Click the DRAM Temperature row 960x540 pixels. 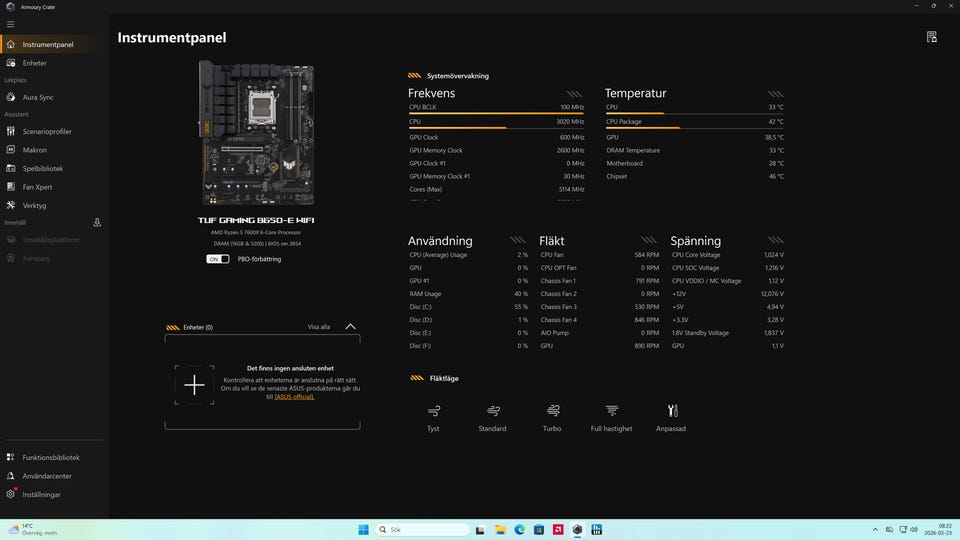(694, 150)
